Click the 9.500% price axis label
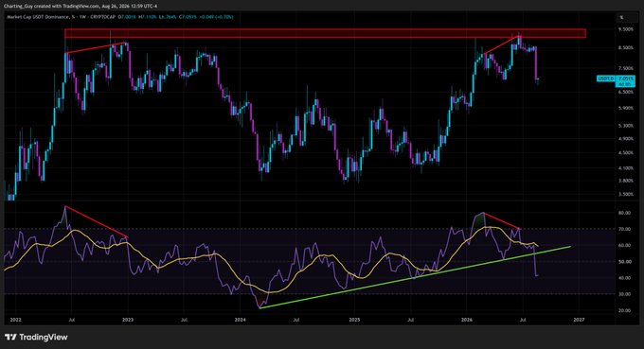Image resolution: width=644 pixels, height=349 pixels. pyautogui.click(x=626, y=29)
